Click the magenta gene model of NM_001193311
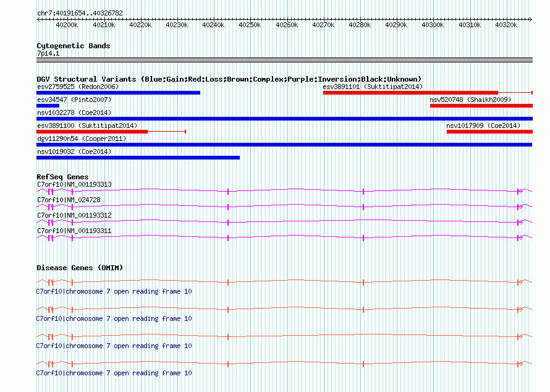Image resolution: width=550 pixels, height=392 pixels. [284, 237]
